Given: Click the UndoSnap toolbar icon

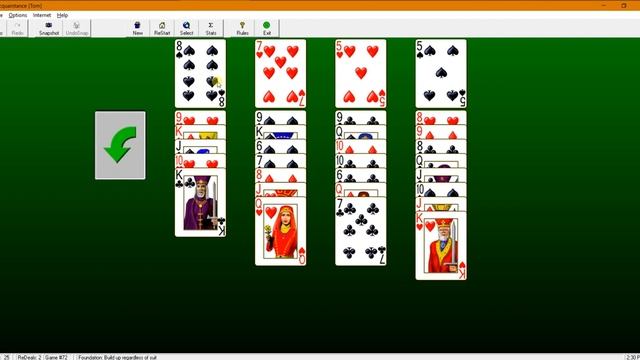Looking at the screenshot, I should (x=77, y=28).
